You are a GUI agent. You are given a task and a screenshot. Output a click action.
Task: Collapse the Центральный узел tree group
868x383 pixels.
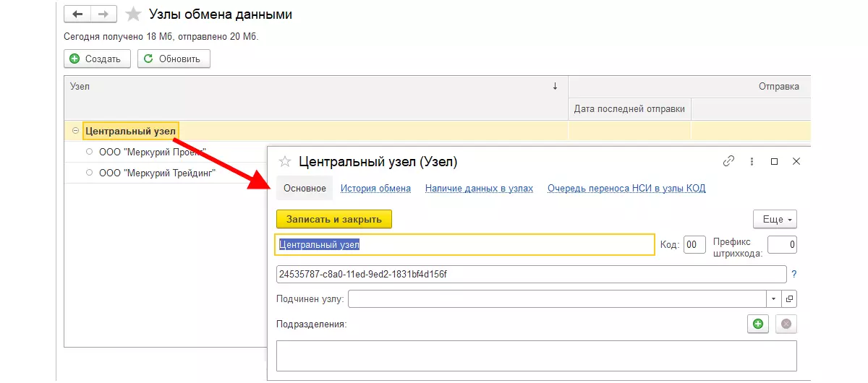coord(75,131)
